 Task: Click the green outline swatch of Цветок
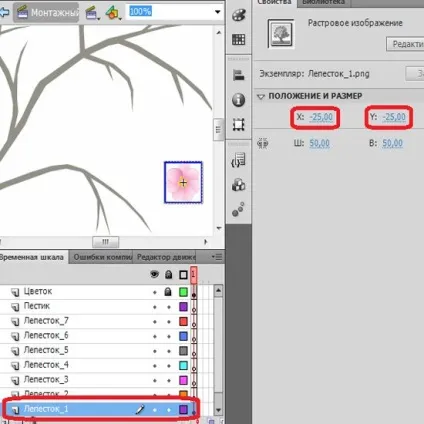point(183,292)
